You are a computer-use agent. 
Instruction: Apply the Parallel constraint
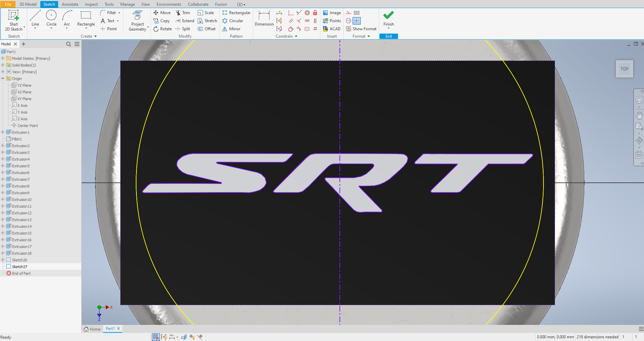(x=291, y=21)
